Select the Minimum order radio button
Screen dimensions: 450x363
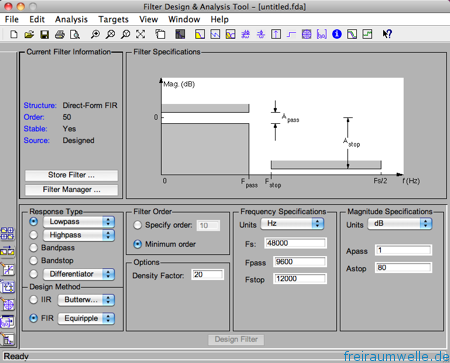coord(137,244)
